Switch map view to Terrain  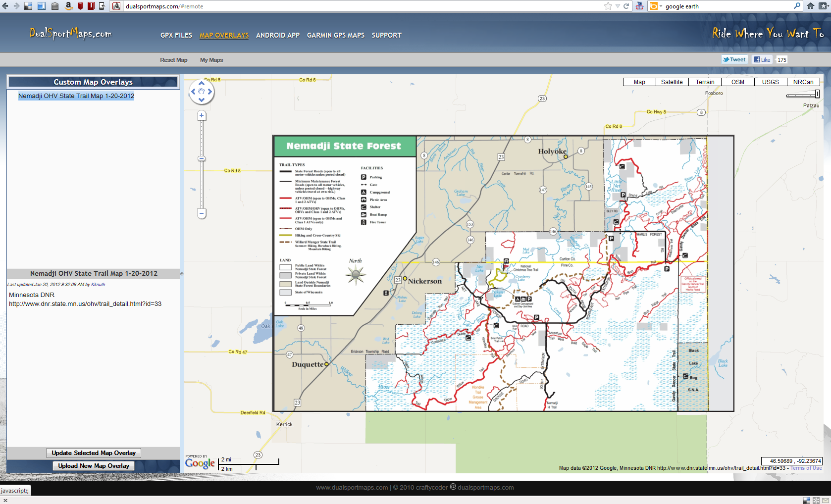click(x=705, y=82)
